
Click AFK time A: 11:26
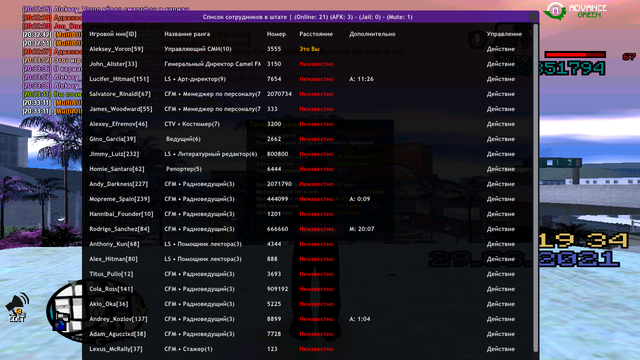(361, 79)
